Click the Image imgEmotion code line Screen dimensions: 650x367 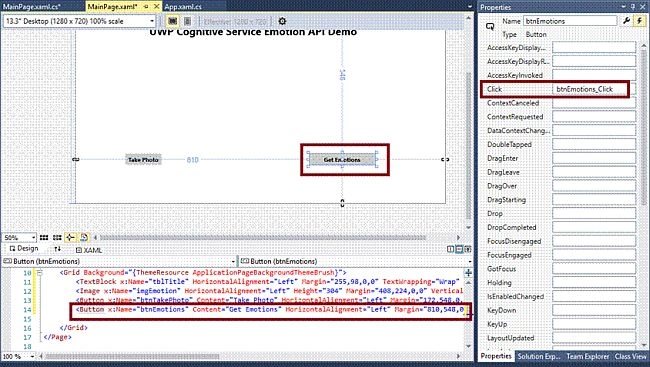point(269,291)
